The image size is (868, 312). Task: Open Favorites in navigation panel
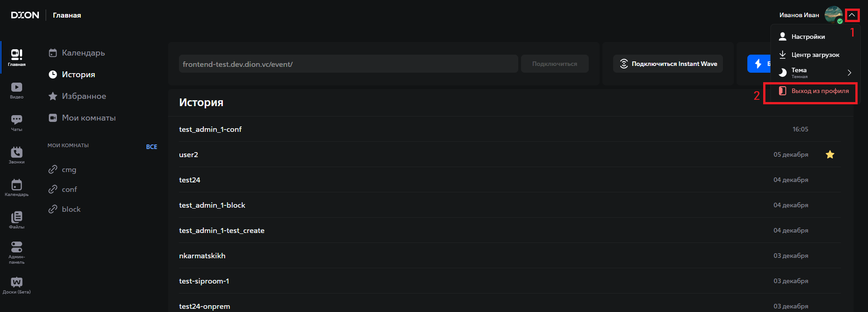(84, 96)
